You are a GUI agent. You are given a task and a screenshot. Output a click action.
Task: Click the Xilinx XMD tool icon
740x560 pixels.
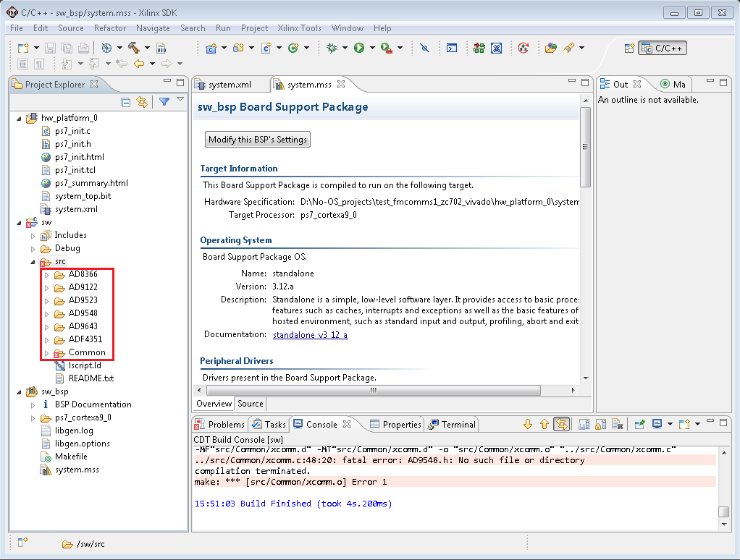[x=497, y=48]
